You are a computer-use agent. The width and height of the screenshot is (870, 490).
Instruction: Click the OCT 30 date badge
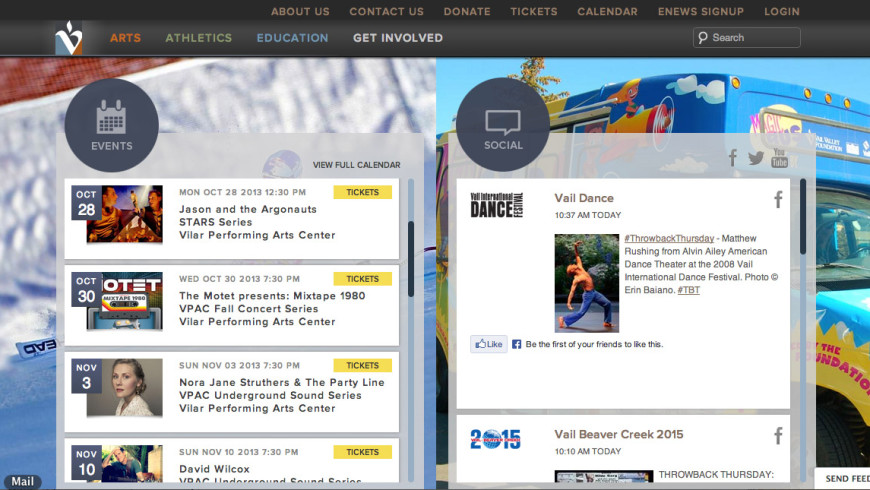coord(86,289)
